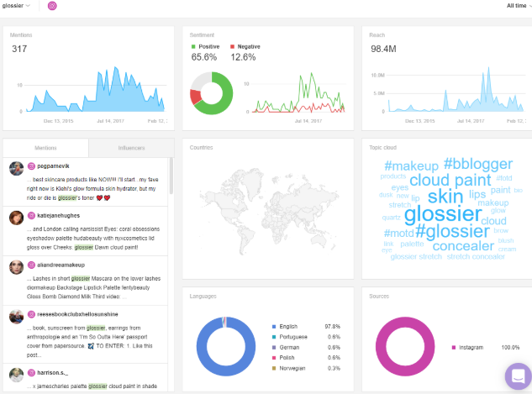Click Instagram icon beside katiejanehughes
532x394 pixels.
(31, 216)
